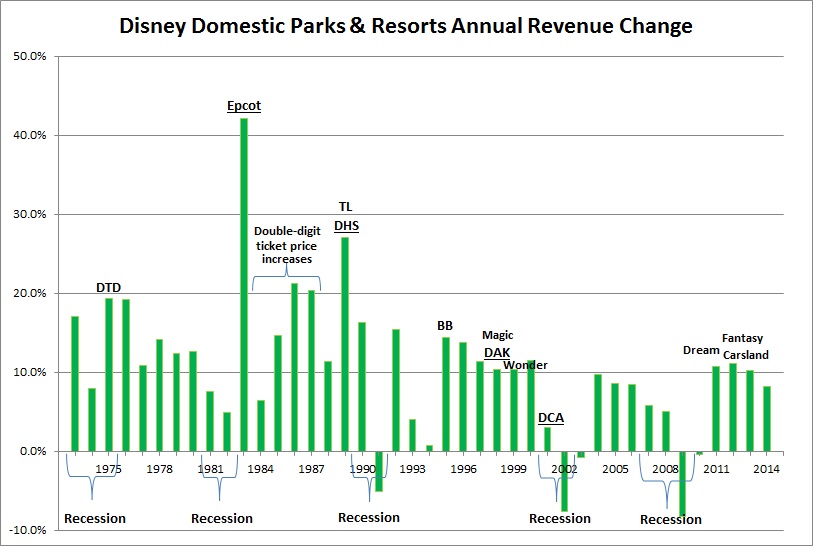Select the DHS underlined label
Image resolution: width=813 pixels, height=546 pixels.
coord(346,226)
